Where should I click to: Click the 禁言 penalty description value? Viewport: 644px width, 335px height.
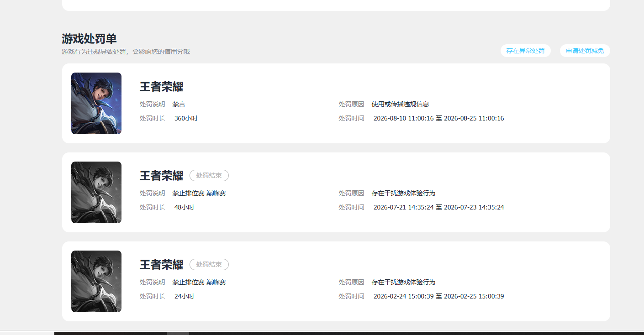point(179,104)
